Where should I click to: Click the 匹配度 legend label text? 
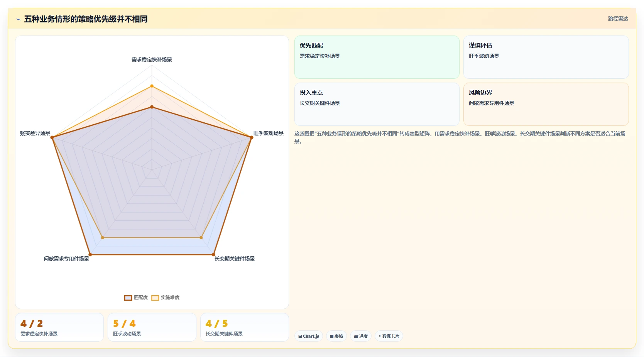point(141,298)
